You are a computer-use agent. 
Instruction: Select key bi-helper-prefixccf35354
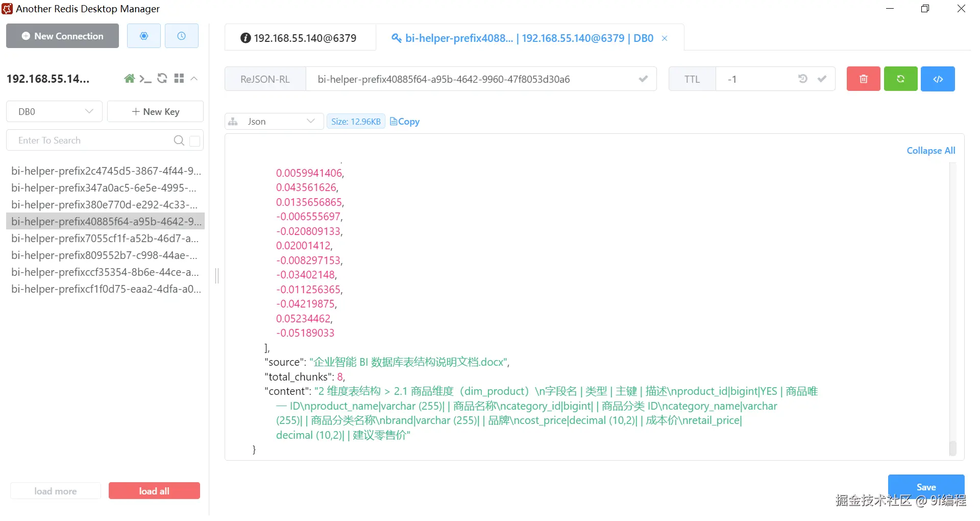tap(106, 272)
